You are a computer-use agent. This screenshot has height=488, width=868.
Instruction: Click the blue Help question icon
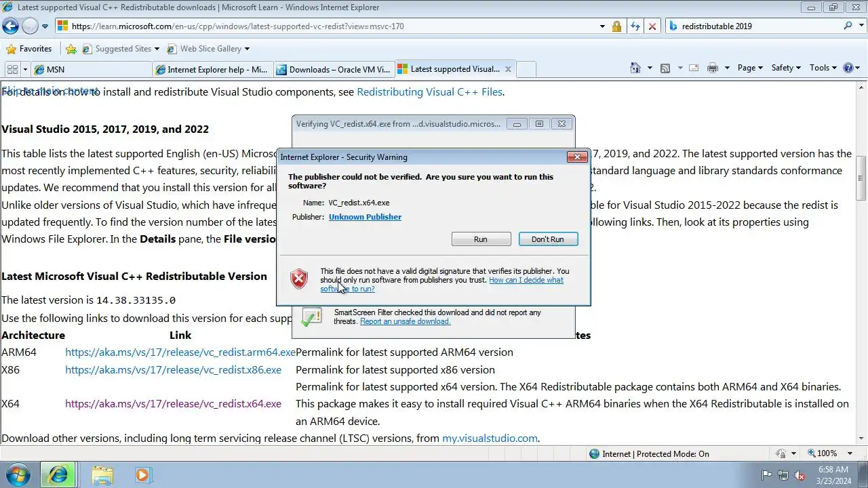coord(848,68)
